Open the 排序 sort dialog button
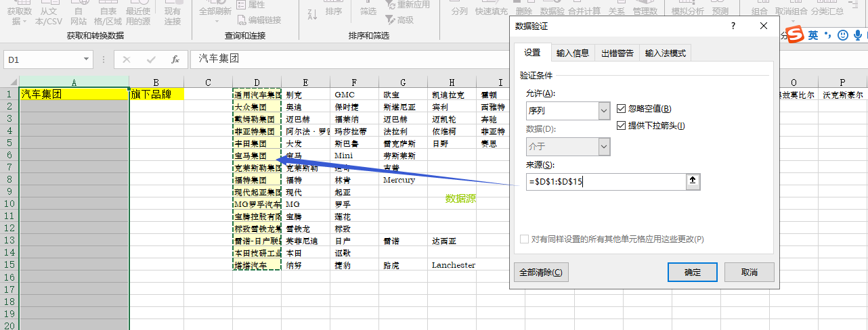This screenshot has width=868, height=330. [x=334, y=9]
